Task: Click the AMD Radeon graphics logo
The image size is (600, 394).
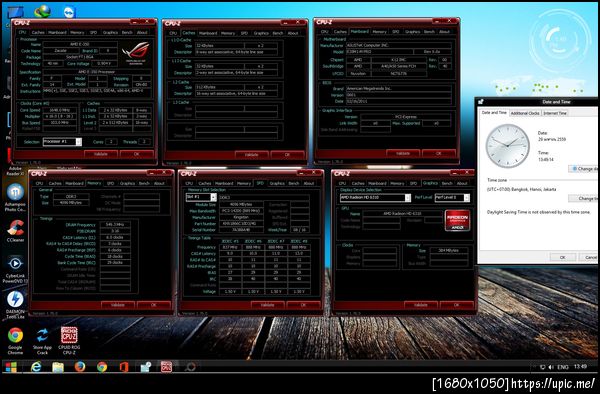Action: (x=457, y=220)
